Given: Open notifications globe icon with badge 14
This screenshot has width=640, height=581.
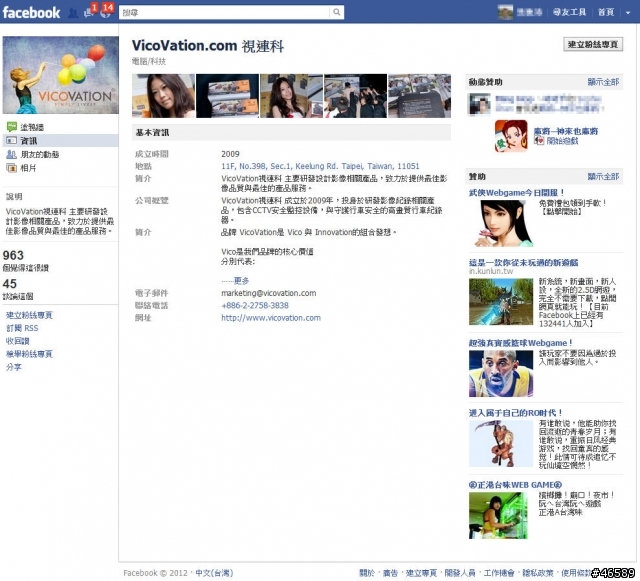Looking at the screenshot, I should (105, 13).
